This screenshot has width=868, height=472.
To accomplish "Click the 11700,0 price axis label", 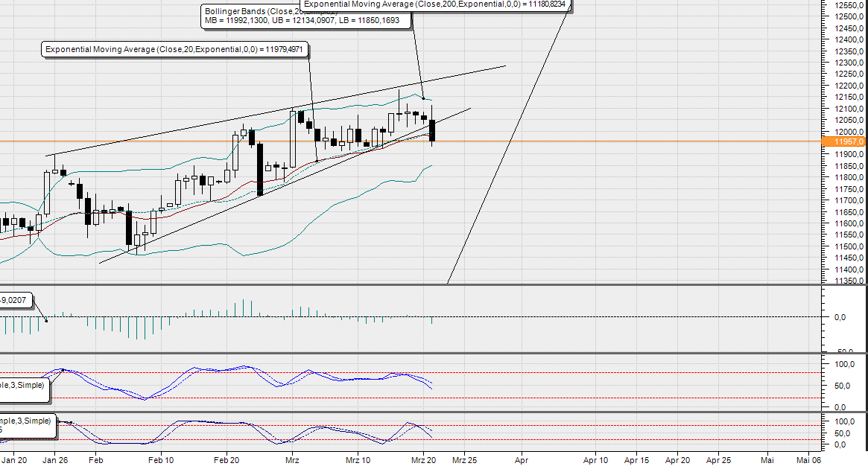I will [x=849, y=201].
